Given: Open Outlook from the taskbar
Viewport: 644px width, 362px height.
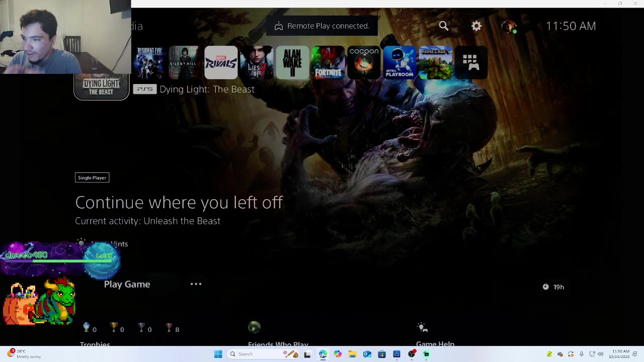Looking at the screenshot, I should coord(367,354).
